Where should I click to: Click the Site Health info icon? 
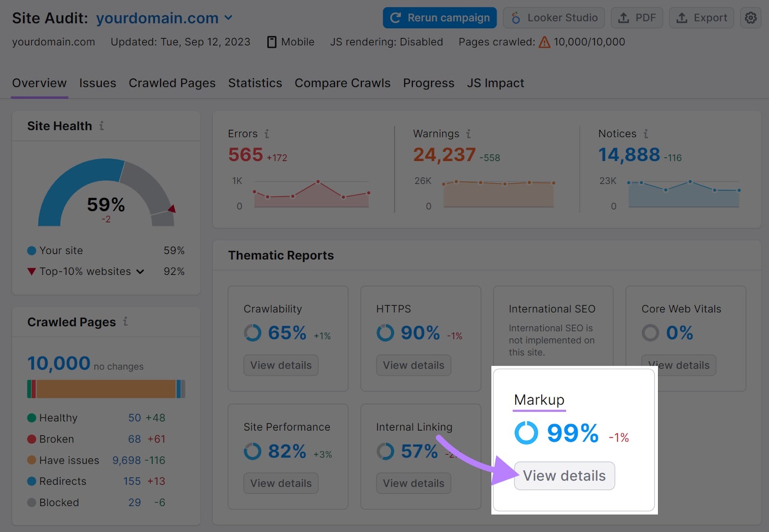[101, 126]
